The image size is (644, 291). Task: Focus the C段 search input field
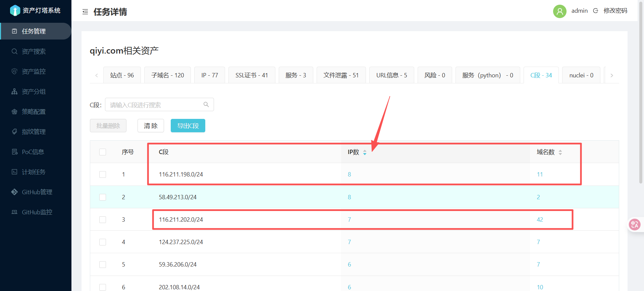[x=154, y=105]
